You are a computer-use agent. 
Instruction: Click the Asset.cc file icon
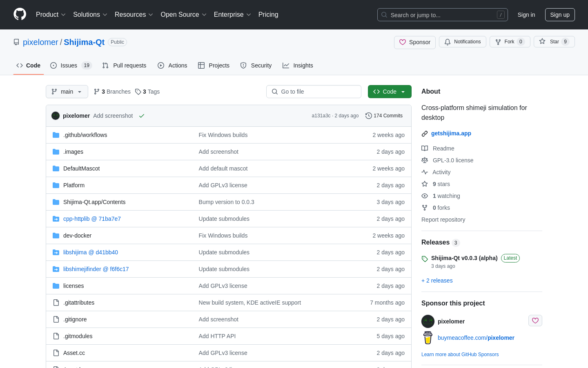56,353
